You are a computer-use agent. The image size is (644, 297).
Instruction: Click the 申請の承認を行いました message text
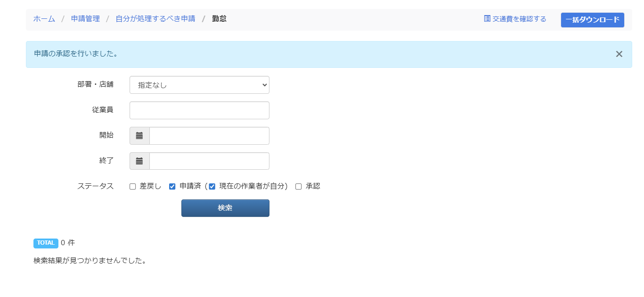point(76,54)
